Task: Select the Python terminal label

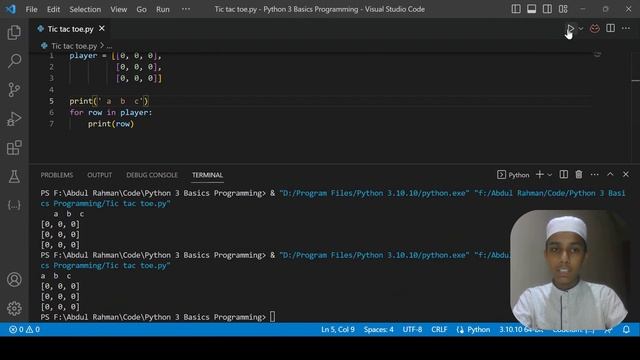Action: click(513, 175)
